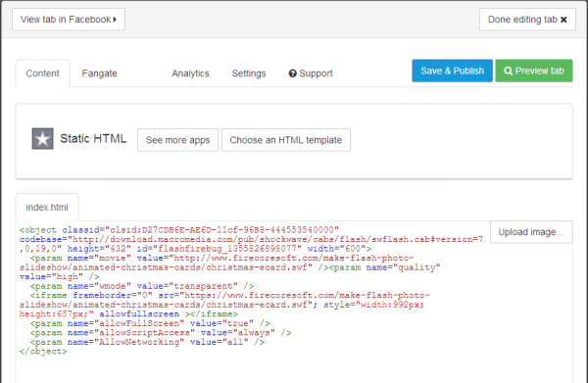Viewport: 588px width, 383px height.
Task: Click the closing </object> tag in editor
Action: point(43,352)
